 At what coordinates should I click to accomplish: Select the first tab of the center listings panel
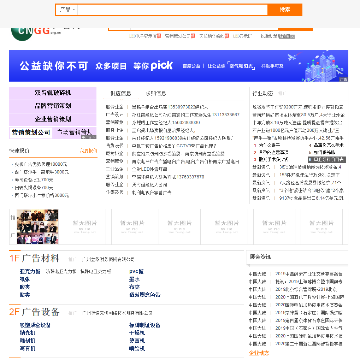(x=121, y=94)
